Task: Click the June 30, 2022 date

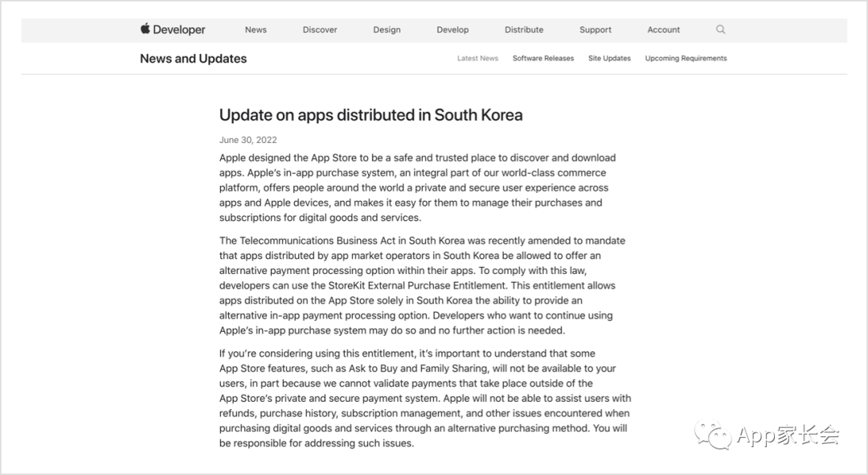Action: click(x=248, y=140)
